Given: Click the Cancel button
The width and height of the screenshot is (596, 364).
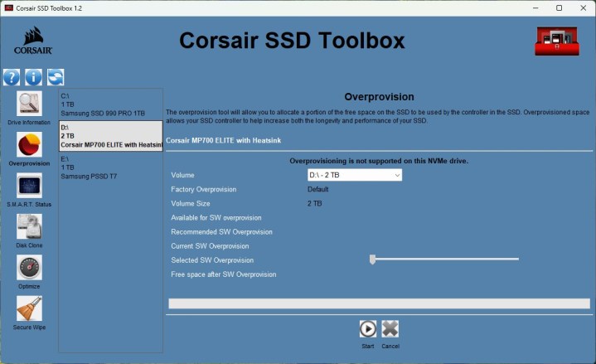Looking at the screenshot, I should click(390, 329).
